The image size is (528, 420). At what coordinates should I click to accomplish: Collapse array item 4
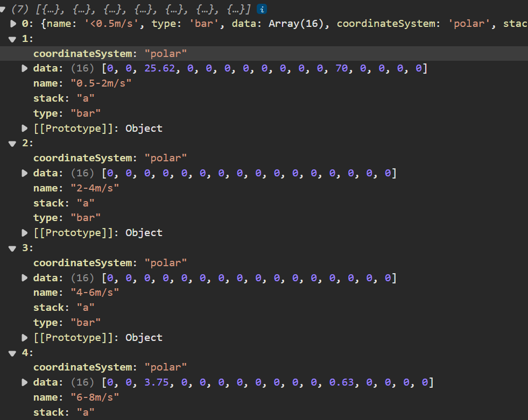[x=12, y=353]
